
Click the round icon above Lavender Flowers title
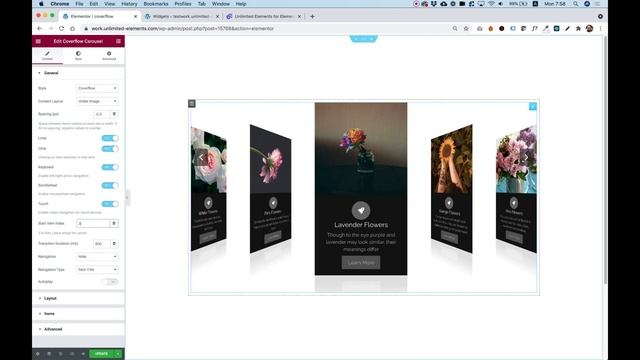[361, 211]
